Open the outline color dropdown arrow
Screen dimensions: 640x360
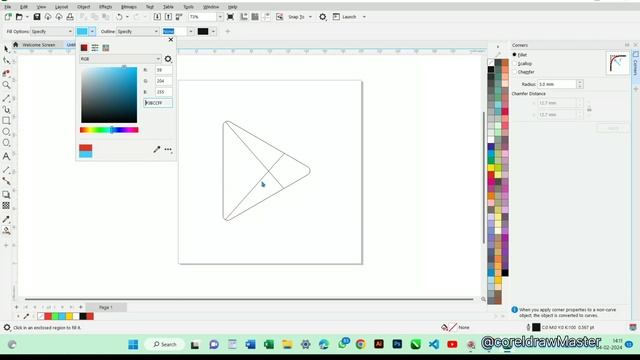tap(213, 31)
